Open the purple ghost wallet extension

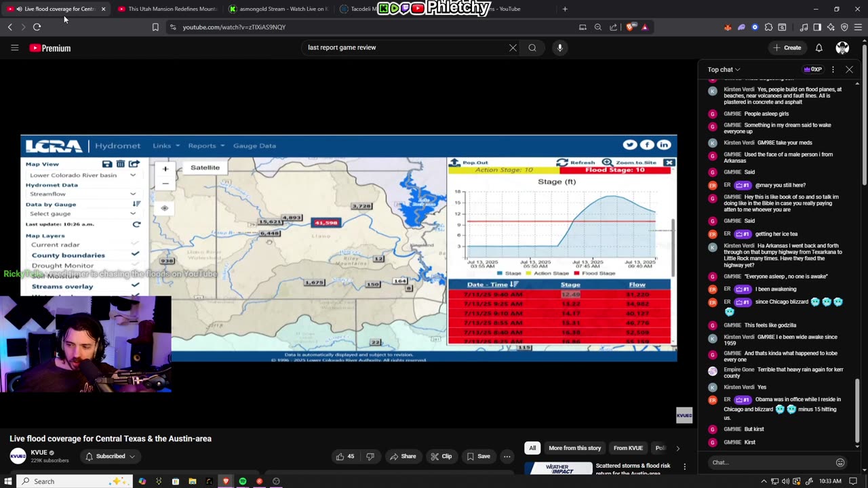(741, 27)
